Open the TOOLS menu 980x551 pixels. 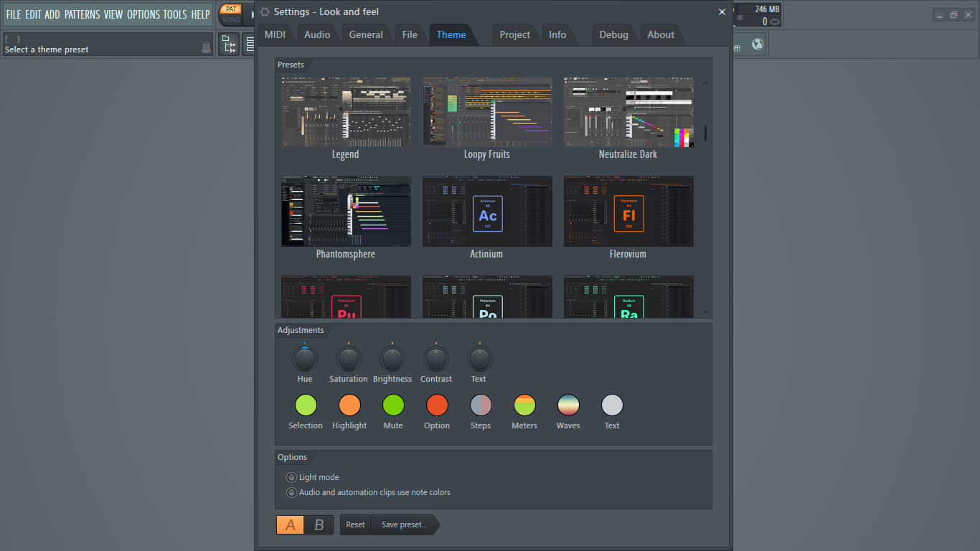(x=175, y=14)
